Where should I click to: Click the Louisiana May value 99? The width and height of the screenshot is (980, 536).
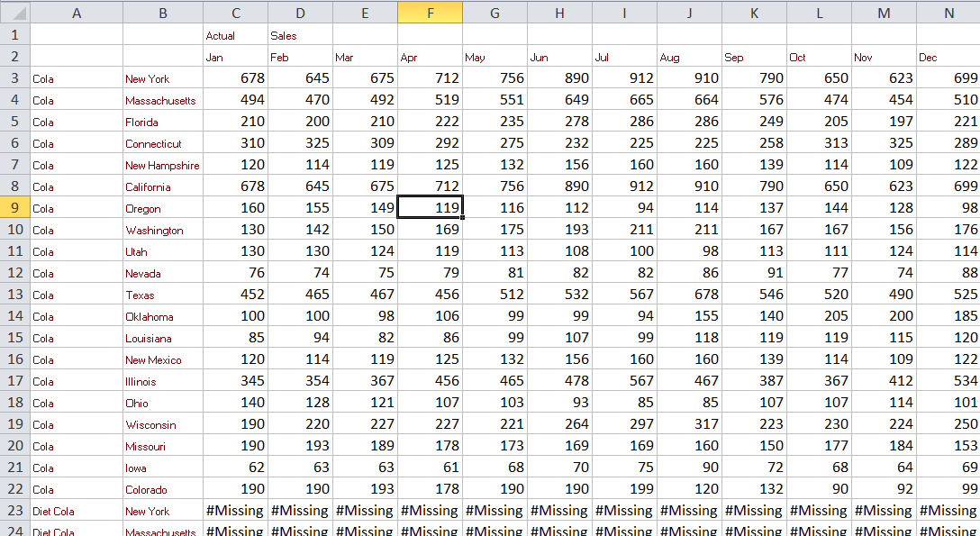click(495, 338)
